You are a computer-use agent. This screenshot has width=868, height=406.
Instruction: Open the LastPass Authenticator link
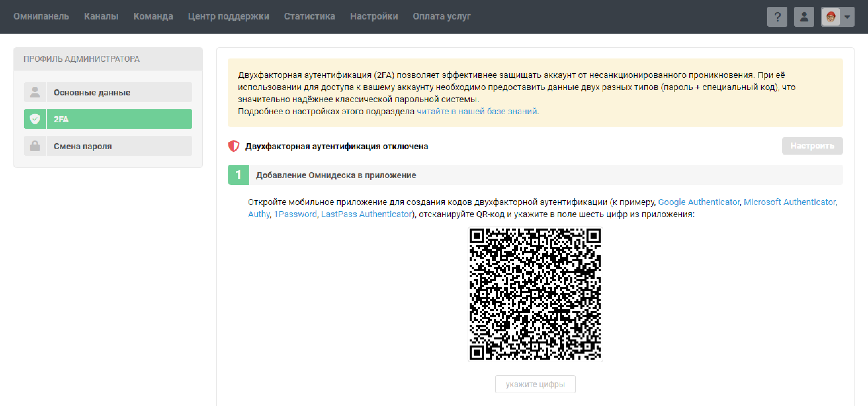(x=366, y=214)
